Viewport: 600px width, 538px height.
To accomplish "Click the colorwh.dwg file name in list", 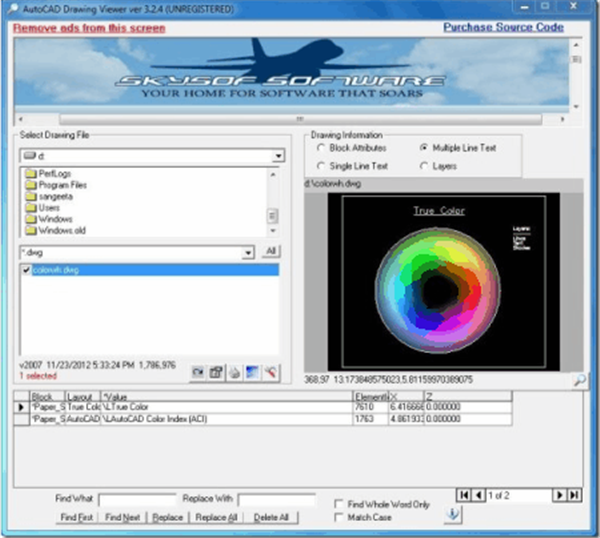I will pos(56,270).
